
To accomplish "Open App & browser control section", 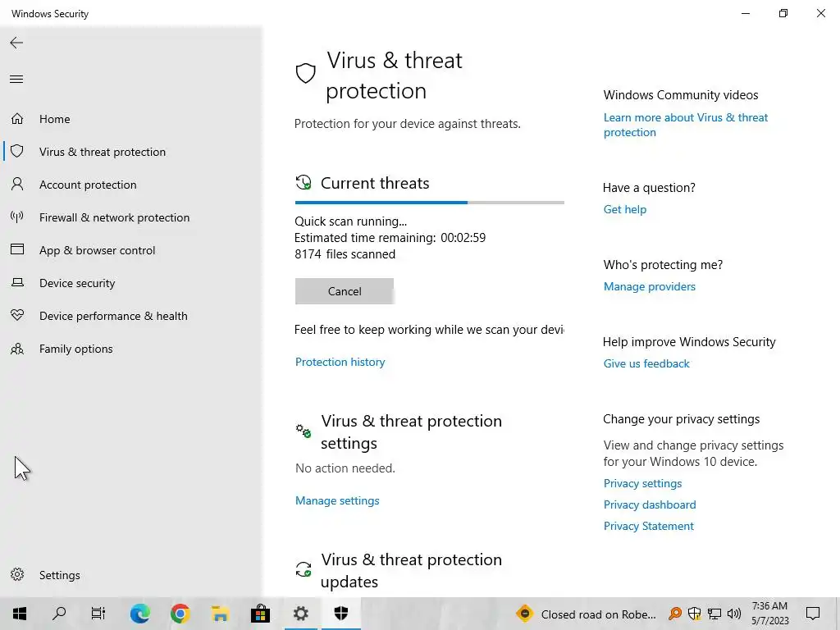I will pyautogui.click(x=97, y=250).
